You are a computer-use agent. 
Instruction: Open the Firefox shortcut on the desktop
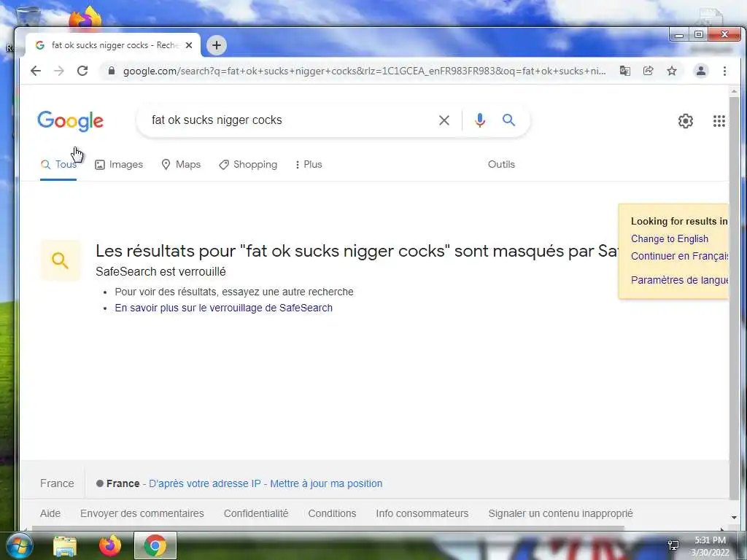click(85, 17)
